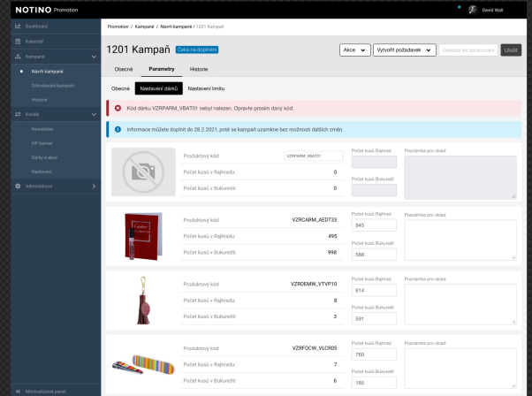The height and width of the screenshot is (396, 532).
Task: Open the Vytvořit požadavek dropdown
Action: (x=405, y=50)
